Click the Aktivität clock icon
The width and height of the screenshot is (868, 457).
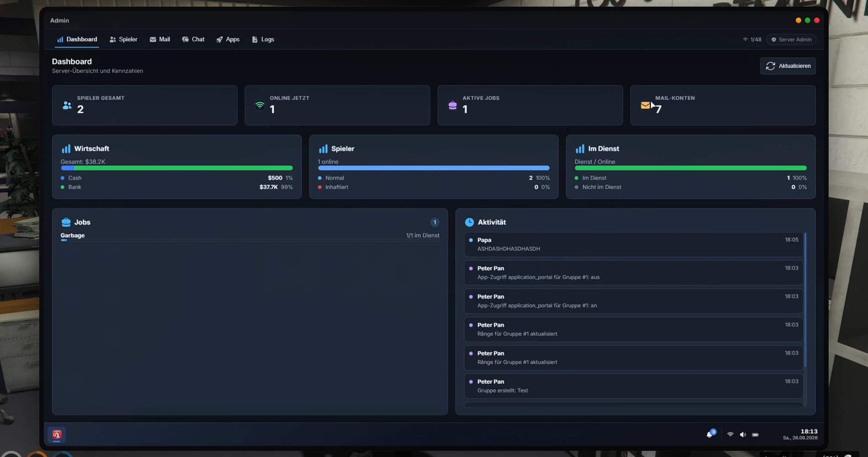[470, 222]
